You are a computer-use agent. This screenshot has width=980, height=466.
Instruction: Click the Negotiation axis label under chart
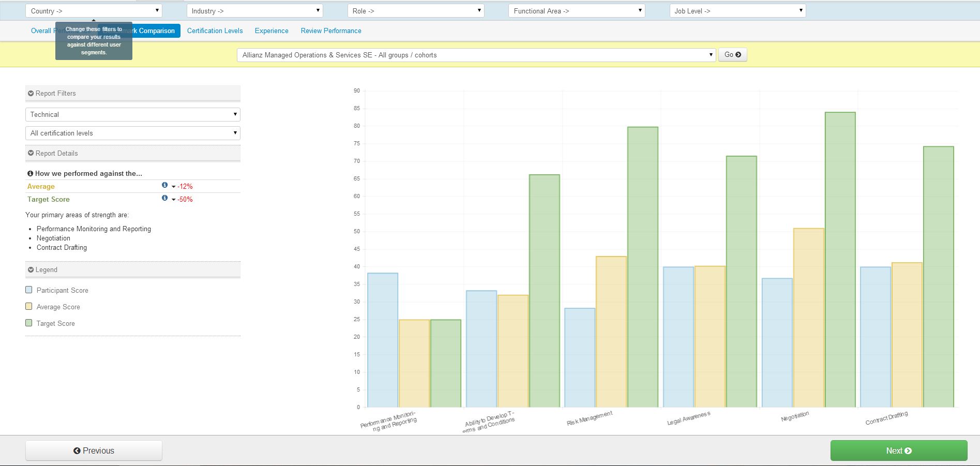795,416
